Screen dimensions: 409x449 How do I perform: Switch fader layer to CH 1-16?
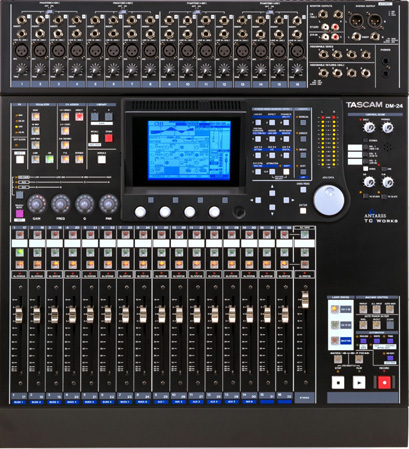coord(335,309)
